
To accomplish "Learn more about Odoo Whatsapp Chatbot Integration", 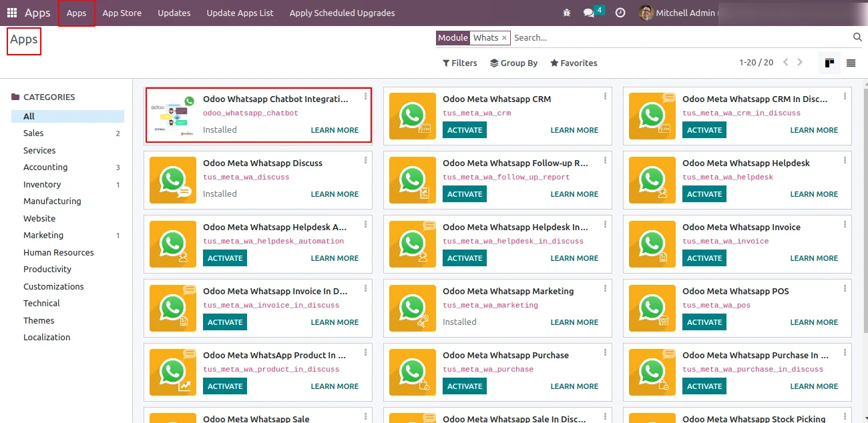I will [335, 130].
